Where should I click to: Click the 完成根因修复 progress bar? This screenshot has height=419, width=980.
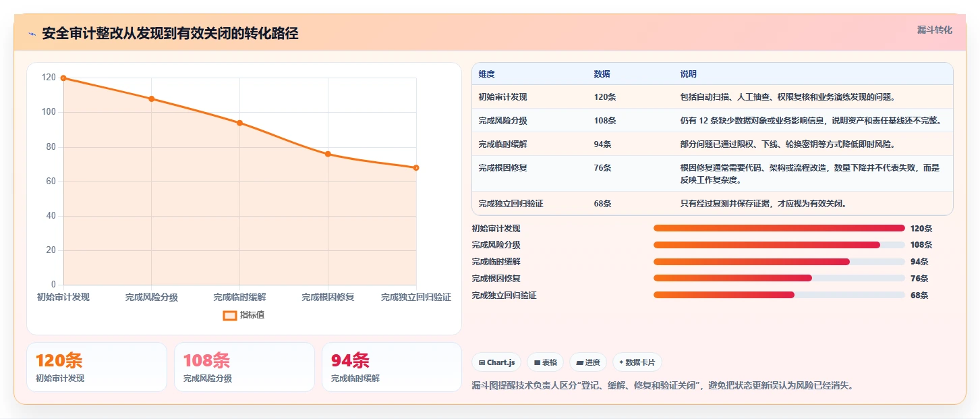779,278
